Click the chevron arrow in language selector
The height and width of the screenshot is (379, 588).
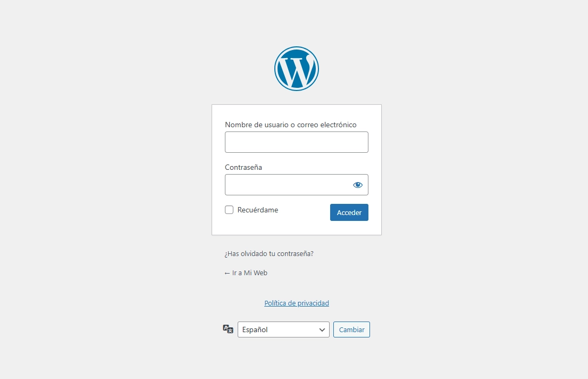(322, 330)
